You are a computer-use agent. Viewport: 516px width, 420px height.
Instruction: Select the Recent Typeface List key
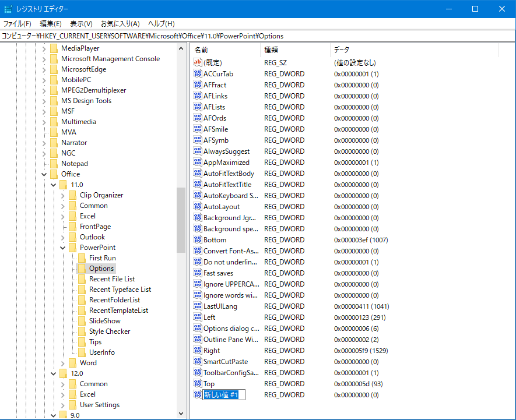click(x=120, y=290)
